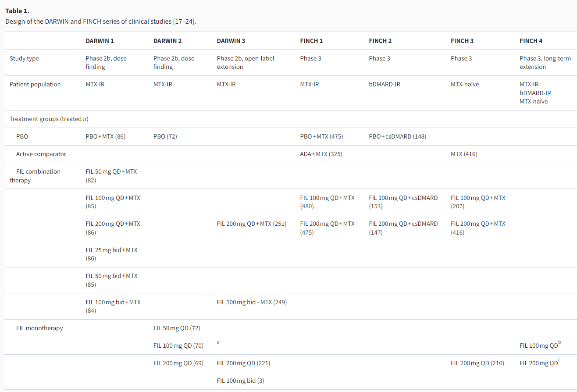Click the "Table 1." heading
The width and height of the screenshot is (577, 392).
pos(17,11)
